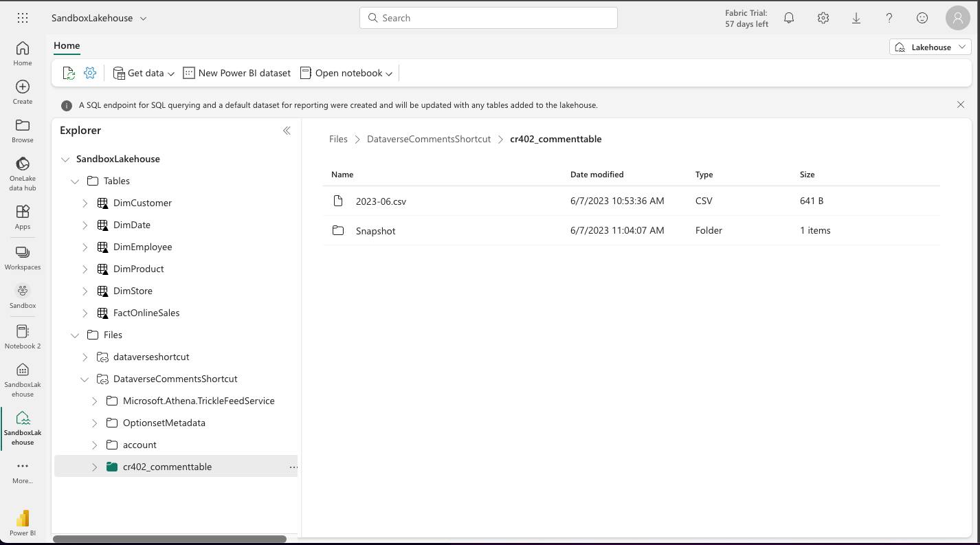Select the Home tab
Screen dimensions: 980x545
coord(67,45)
